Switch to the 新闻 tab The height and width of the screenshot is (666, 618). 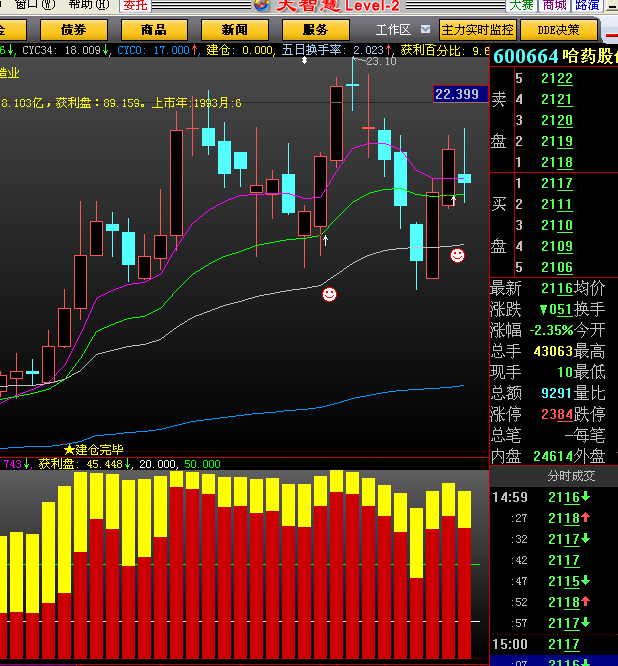[234, 30]
